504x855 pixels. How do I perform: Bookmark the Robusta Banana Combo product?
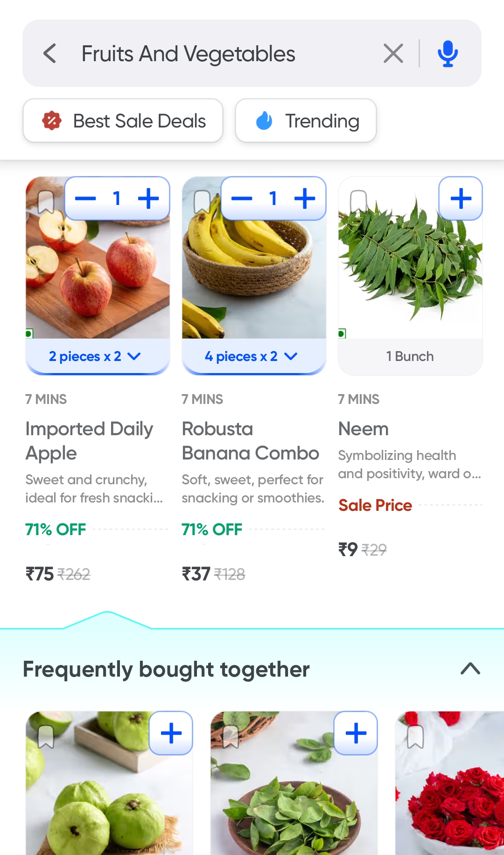pyautogui.click(x=202, y=202)
